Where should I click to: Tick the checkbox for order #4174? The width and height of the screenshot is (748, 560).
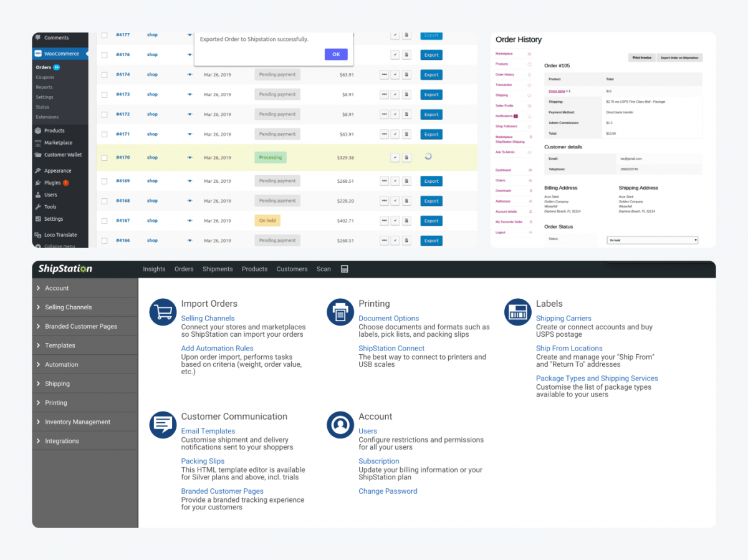pyautogui.click(x=104, y=75)
